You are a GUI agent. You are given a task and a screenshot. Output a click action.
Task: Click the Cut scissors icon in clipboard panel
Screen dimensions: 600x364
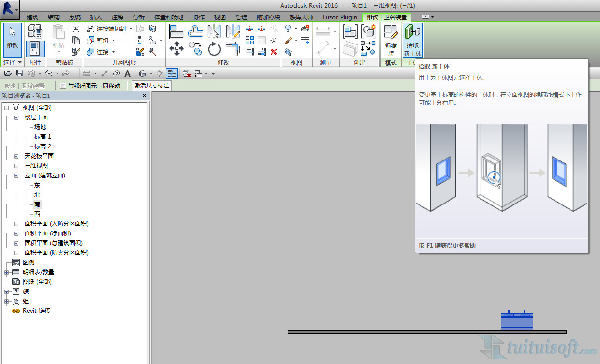76,29
